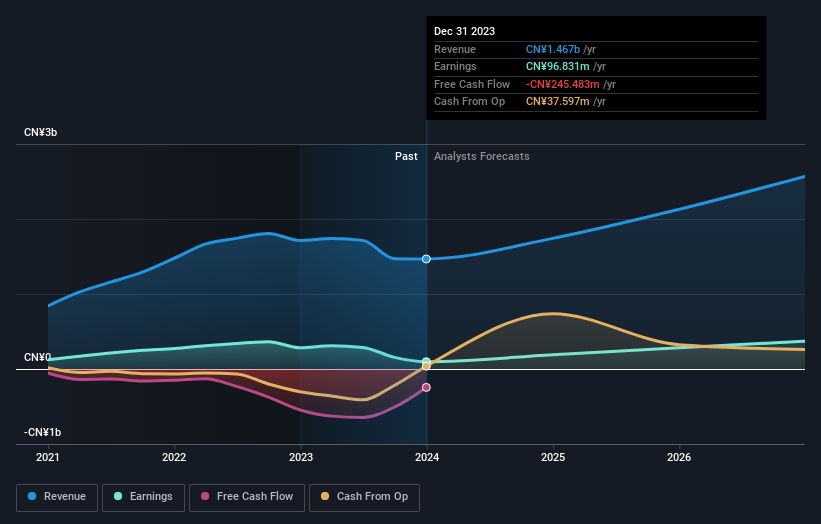The width and height of the screenshot is (821, 524).
Task: Click the 2023 x-axis label
Action: click(301, 458)
